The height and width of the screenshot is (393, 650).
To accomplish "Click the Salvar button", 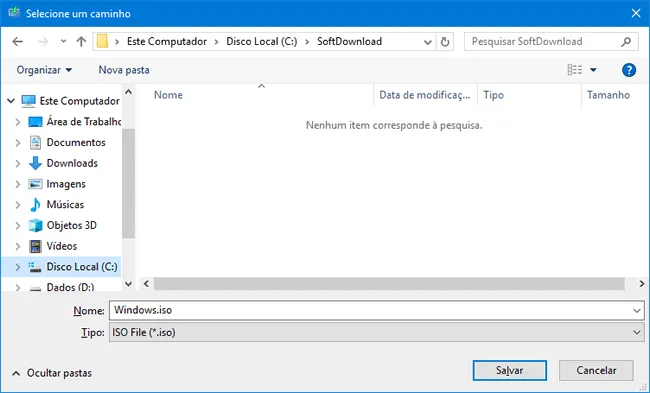I will 509,370.
